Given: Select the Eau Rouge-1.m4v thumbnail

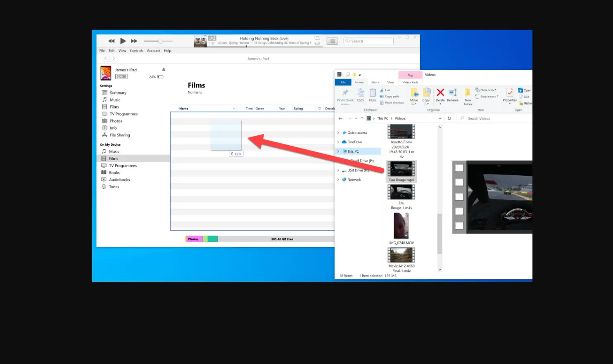Looking at the screenshot, I should (401, 192).
